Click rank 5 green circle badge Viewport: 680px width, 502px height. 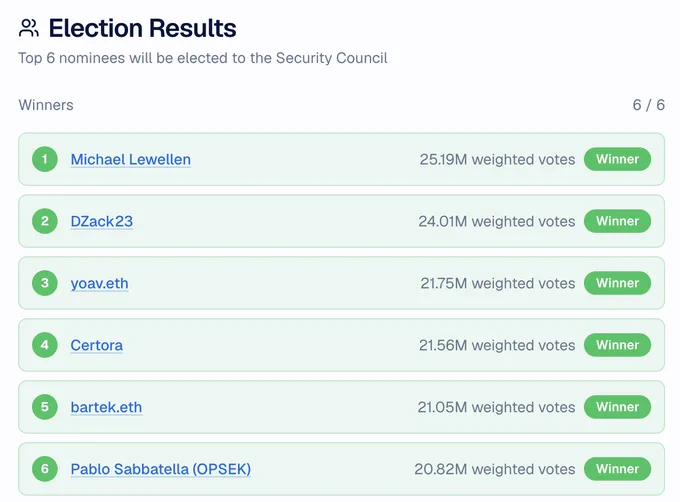pos(45,407)
